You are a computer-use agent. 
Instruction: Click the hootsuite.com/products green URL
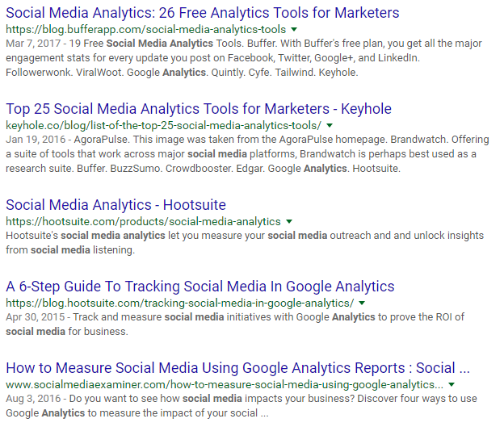[x=143, y=221]
